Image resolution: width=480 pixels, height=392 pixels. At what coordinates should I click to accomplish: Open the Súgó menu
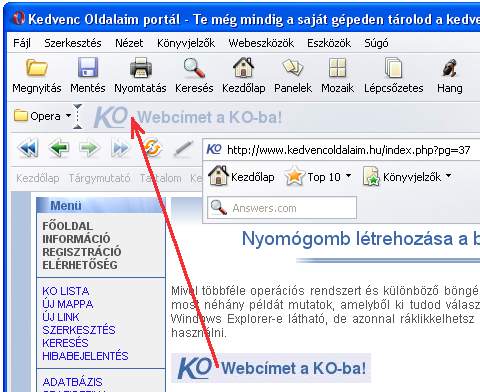(x=376, y=43)
